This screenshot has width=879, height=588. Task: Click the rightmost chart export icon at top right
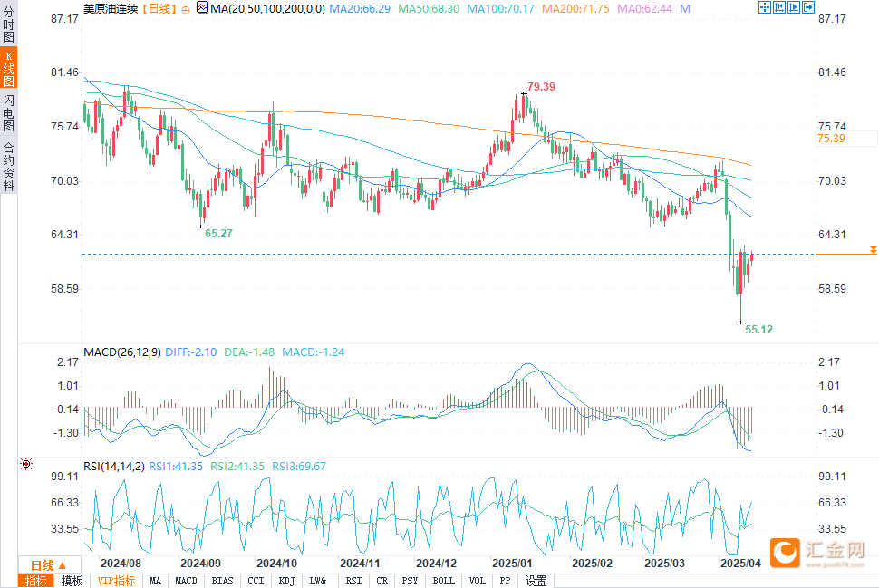pos(807,7)
